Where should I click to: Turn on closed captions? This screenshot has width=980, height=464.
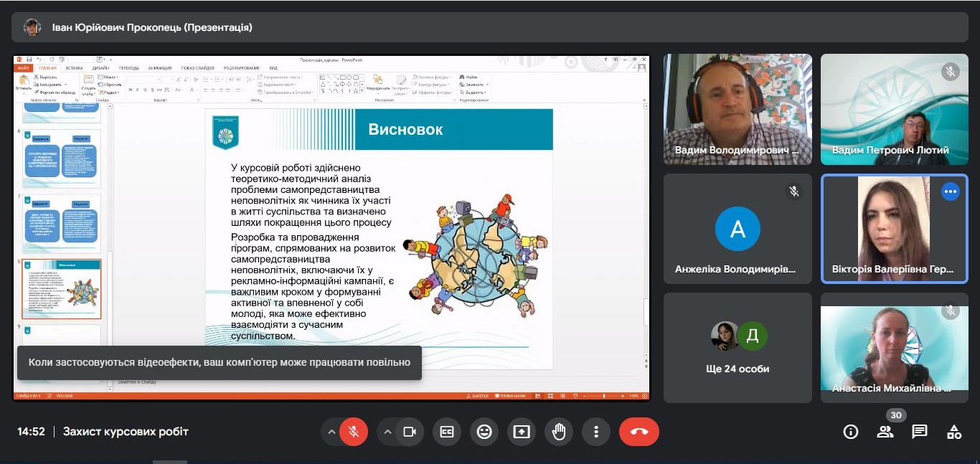[x=447, y=432]
